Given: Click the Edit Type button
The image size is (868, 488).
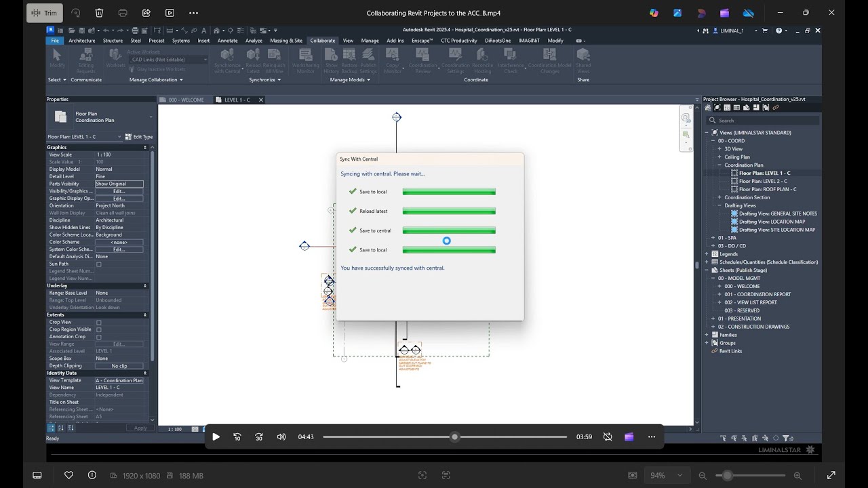Looking at the screenshot, I should 140,137.
